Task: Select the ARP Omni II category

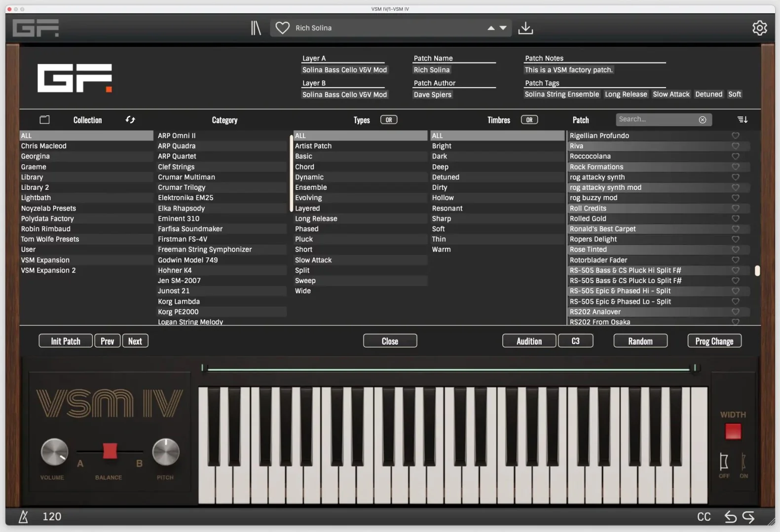Action: tap(222, 136)
